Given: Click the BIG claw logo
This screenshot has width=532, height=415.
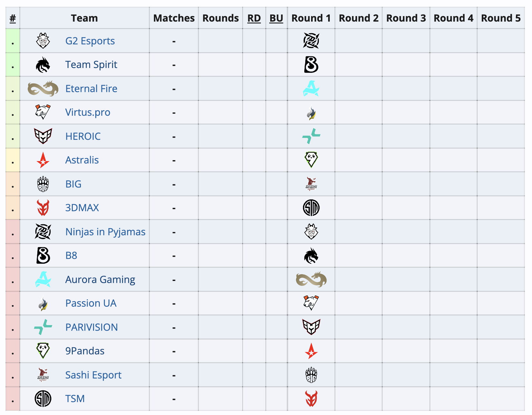Looking at the screenshot, I should tap(43, 184).
